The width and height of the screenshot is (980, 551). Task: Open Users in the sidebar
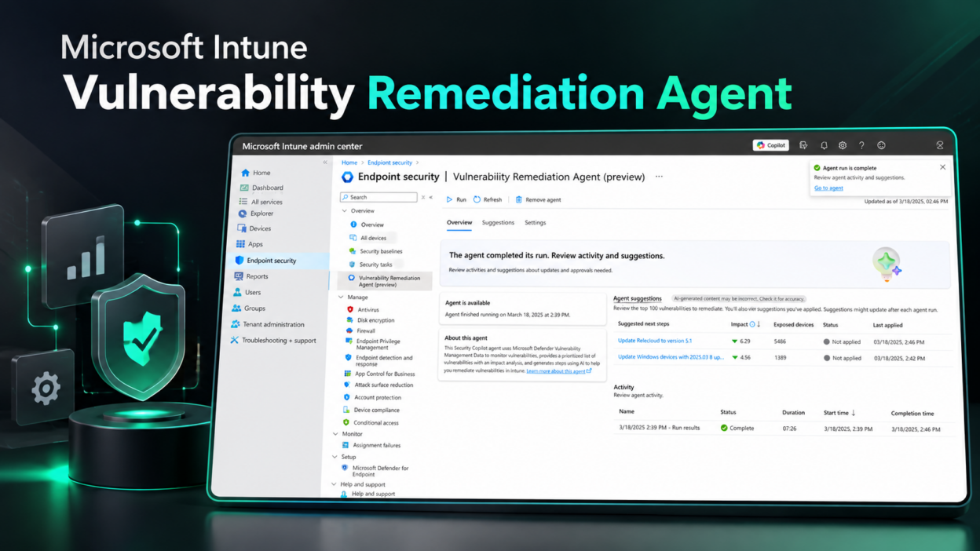[247, 292]
